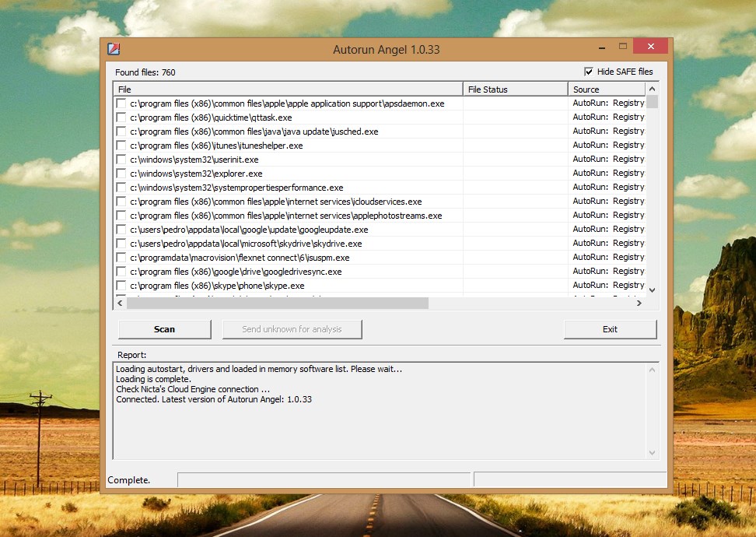Check the qttask.exe file checkbox
756x537 pixels.
coord(121,118)
